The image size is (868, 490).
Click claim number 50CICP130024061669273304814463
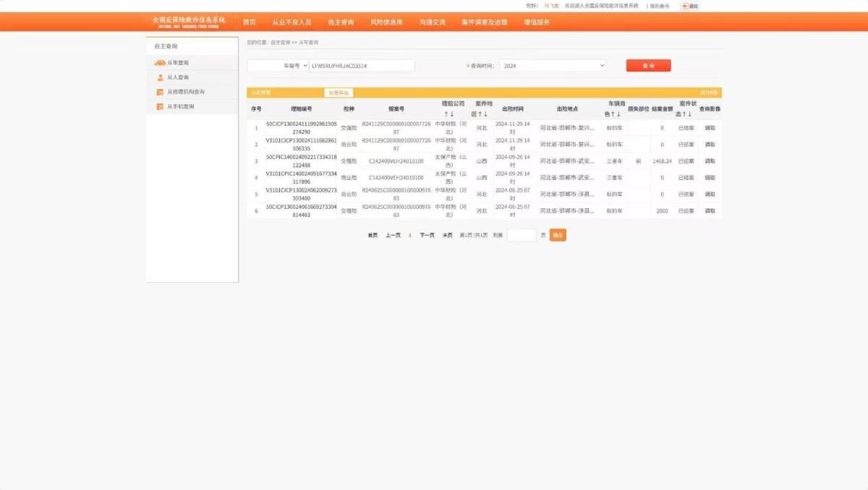pyautogui.click(x=302, y=211)
